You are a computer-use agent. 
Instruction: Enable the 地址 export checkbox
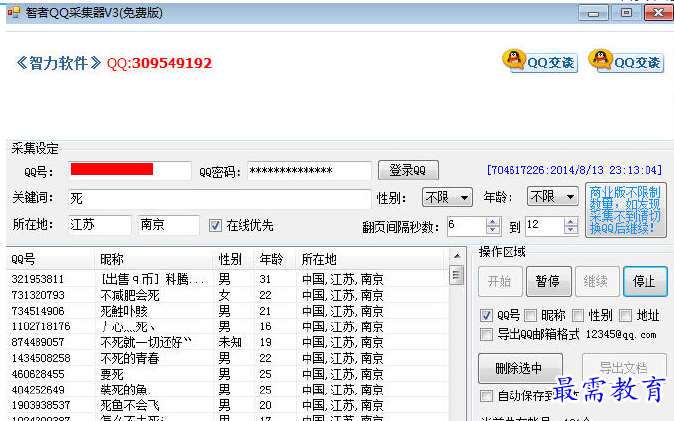[x=625, y=316]
